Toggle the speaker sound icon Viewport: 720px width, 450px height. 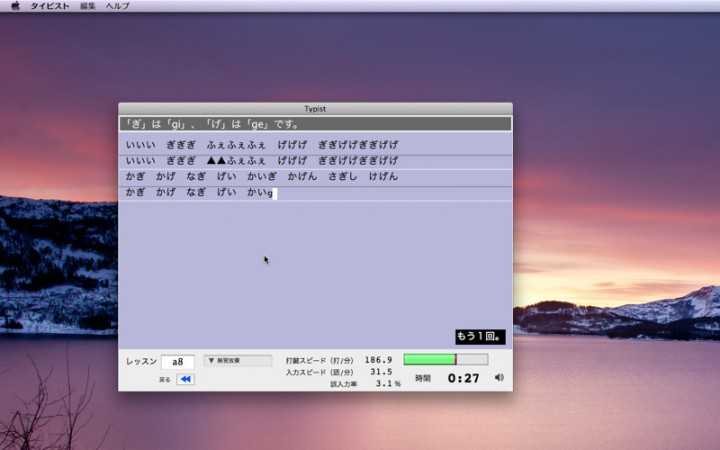coord(499,378)
